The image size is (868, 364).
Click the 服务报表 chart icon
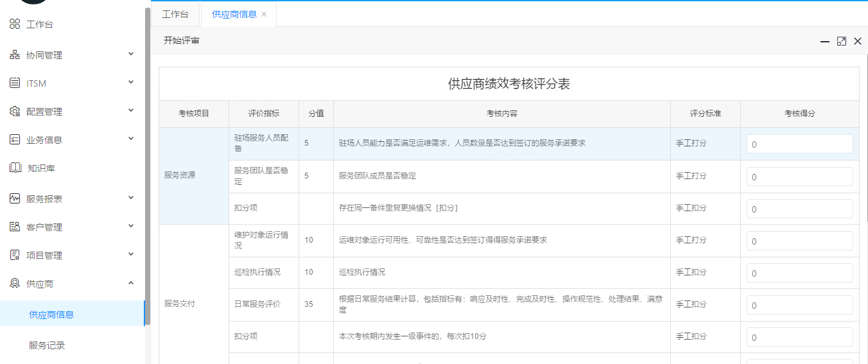click(x=15, y=199)
